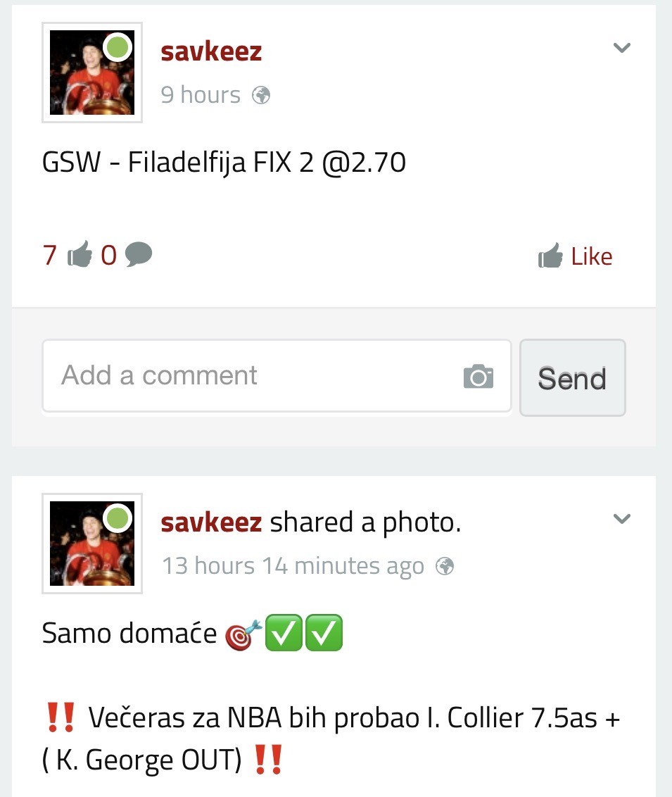Image resolution: width=672 pixels, height=797 pixels.
Task: View the 0 comments count
Action: [108, 255]
